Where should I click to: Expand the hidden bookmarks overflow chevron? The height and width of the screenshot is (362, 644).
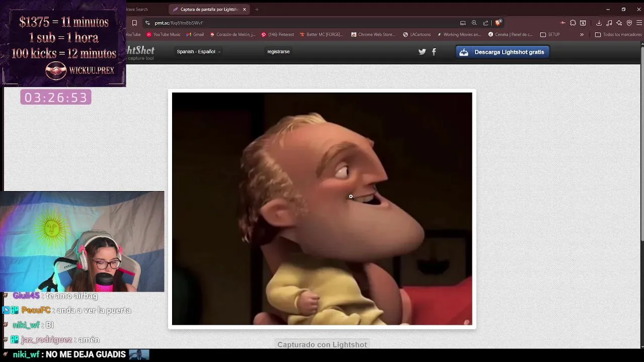coord(582,35)
